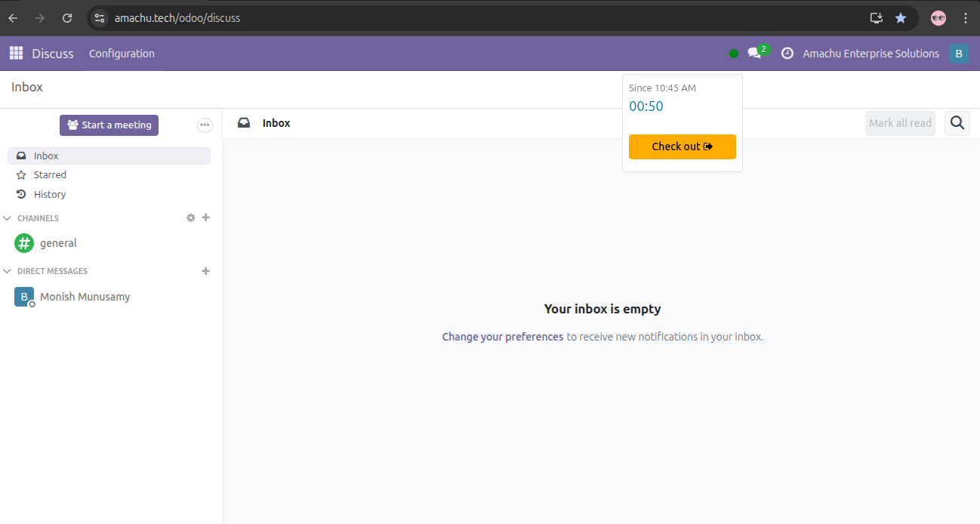Open search in Inbox messages
The image size is (980, 524).
tap(957, 123)
